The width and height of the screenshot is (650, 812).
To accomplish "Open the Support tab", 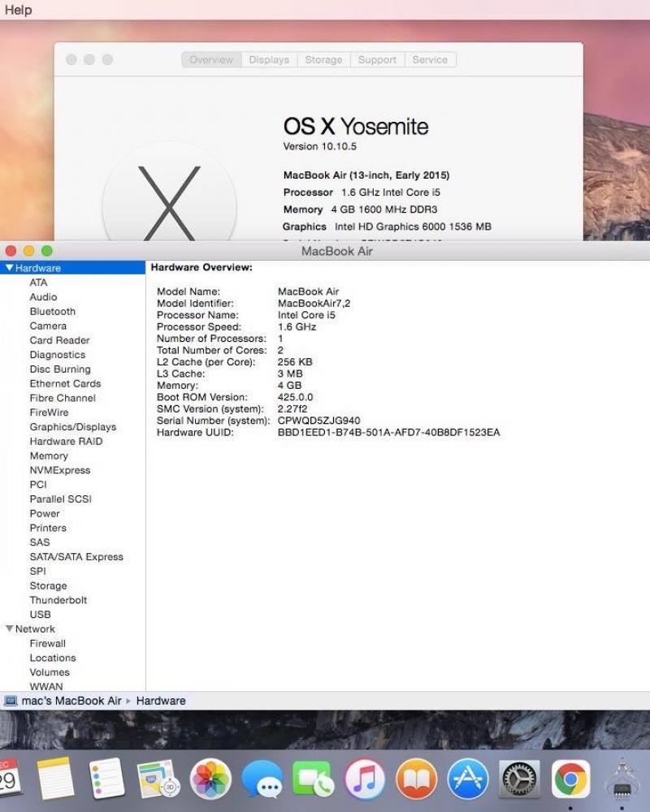I will click(x=377, y=59).
